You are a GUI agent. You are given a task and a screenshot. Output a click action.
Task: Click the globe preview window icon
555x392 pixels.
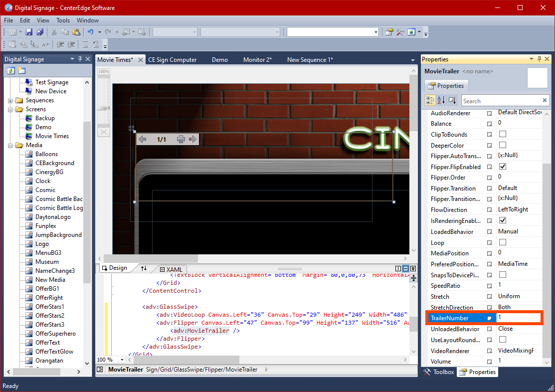click(x=411, y=32)
